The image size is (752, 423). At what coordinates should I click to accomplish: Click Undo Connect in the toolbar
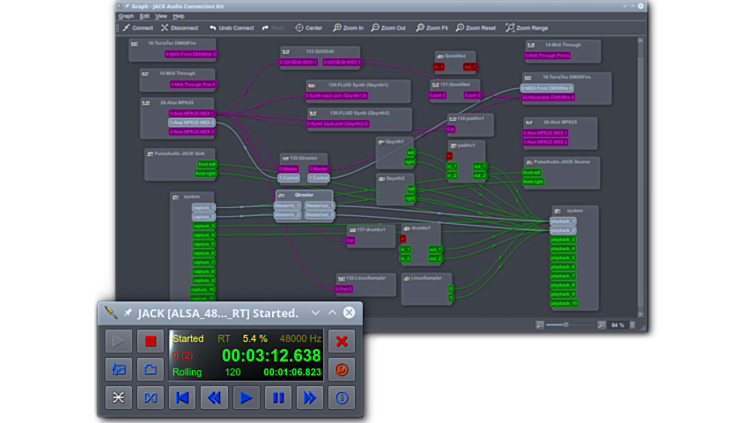(x=233, y=28)
